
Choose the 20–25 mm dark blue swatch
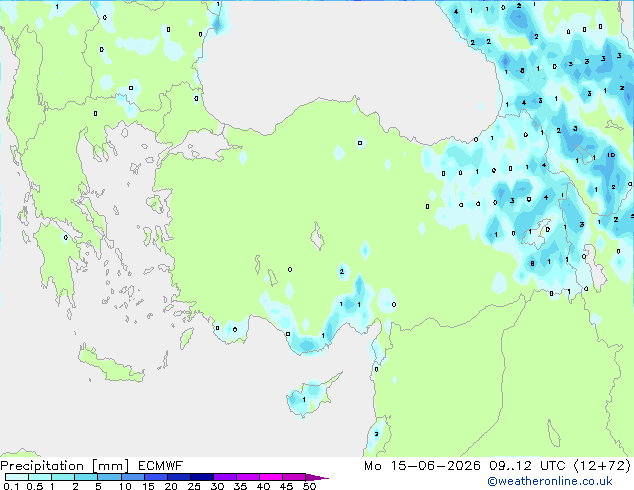178,477
